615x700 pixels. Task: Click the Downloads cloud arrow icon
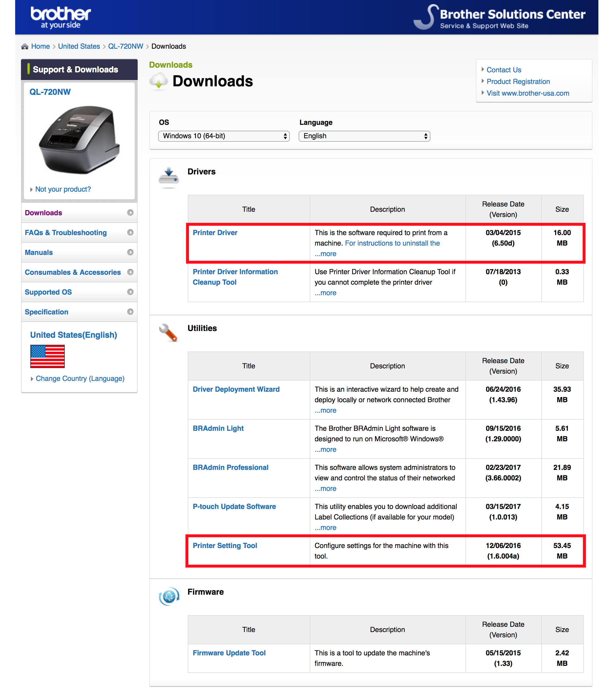(x=159, y=81)
